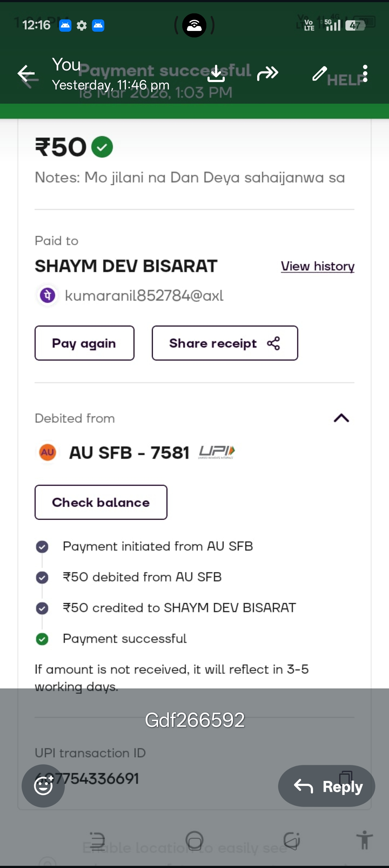This screenshot has width=389, height=868.
Task: Tap the emoji reaction button
Action: [43, 786]
